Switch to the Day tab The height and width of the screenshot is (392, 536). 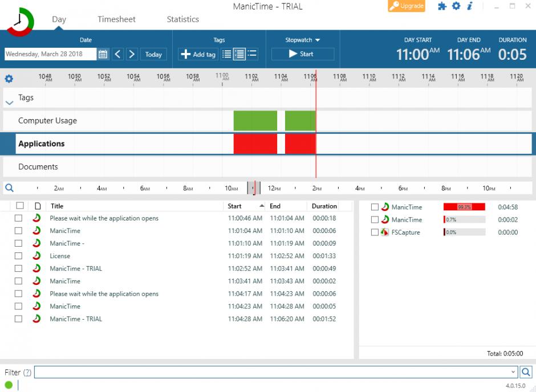click(x=59, y=19)
